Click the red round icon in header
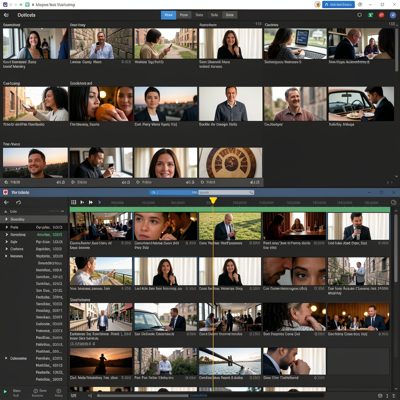The width and height of the screenshot is (400, 400). coord(382,15)
